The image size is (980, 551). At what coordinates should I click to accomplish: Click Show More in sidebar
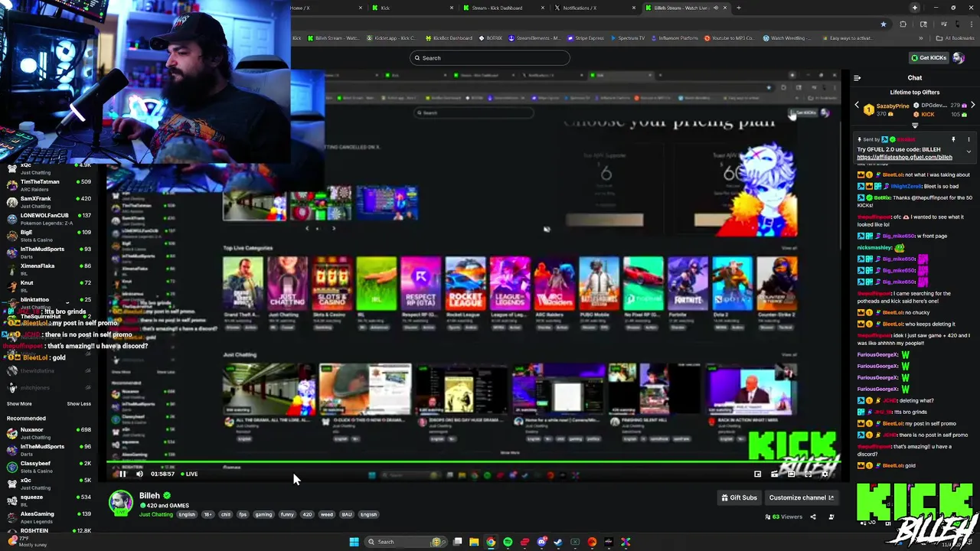[x=19, y=403]
